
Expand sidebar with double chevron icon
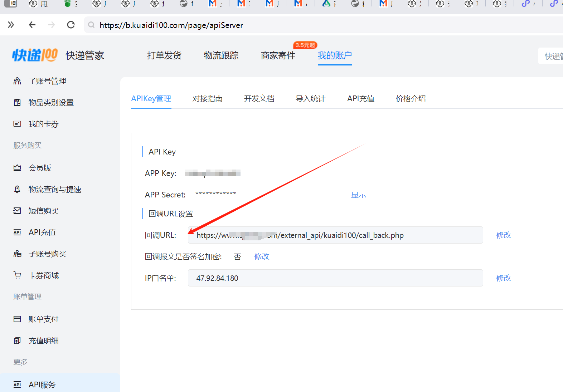click(11, 25)
